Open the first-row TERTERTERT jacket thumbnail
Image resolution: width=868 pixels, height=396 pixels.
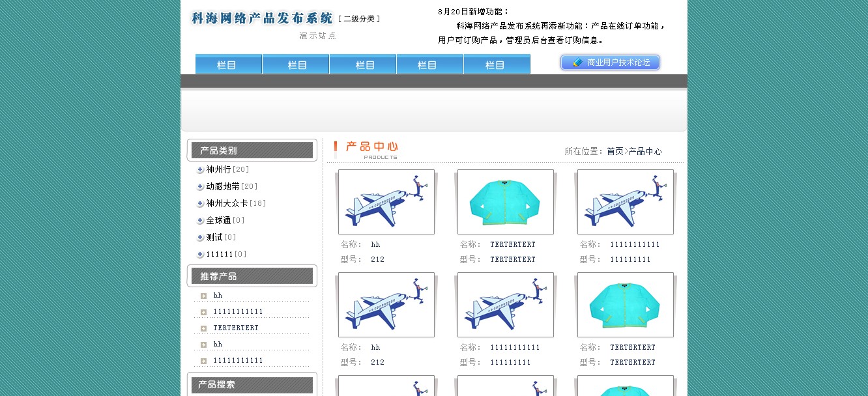pyautogui.click(x=506, y=202)
